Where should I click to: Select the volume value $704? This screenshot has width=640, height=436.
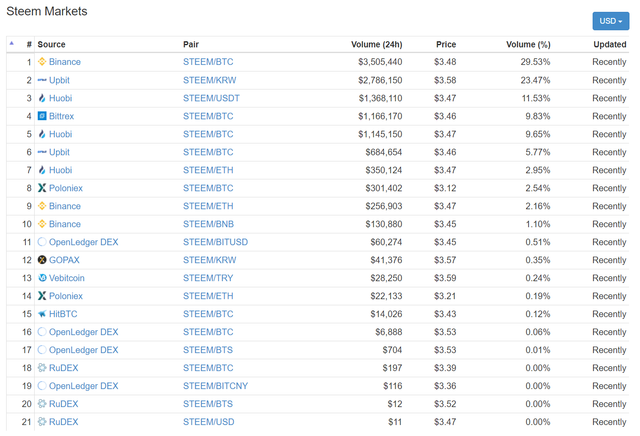392,349
